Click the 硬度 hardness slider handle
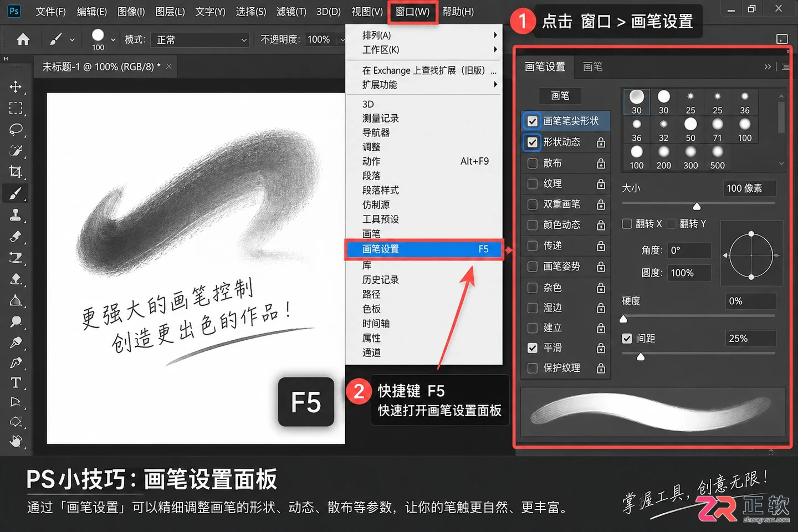798x532 pixels. pyautogui.click(x=623, y=319)
